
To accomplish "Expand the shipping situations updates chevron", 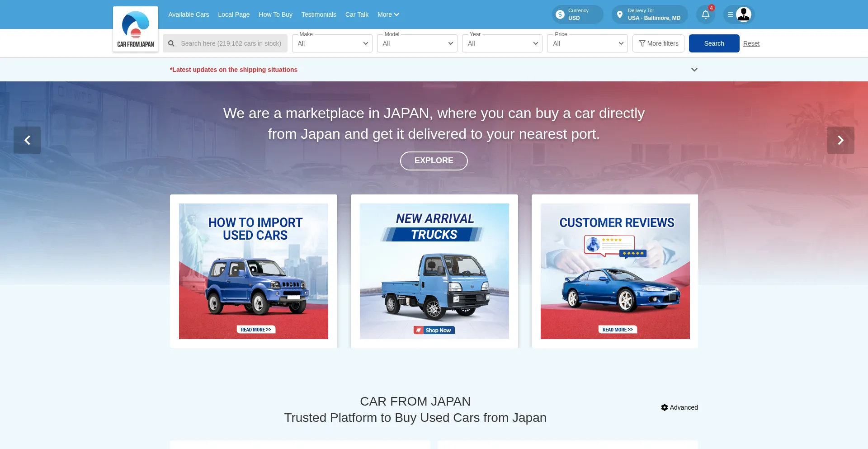I will point(694,70).
